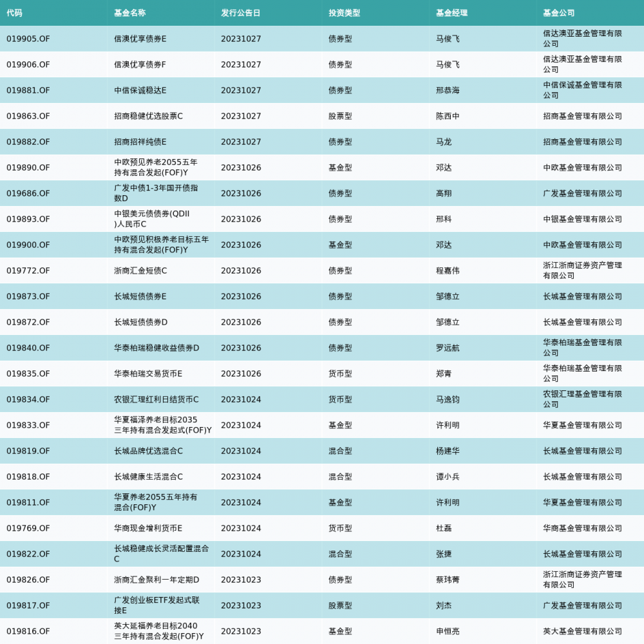Image resolution: width=644 pixels, height=644 pixels.
Task: Click the 基金公司 column header
Action: tap(559, 13)
